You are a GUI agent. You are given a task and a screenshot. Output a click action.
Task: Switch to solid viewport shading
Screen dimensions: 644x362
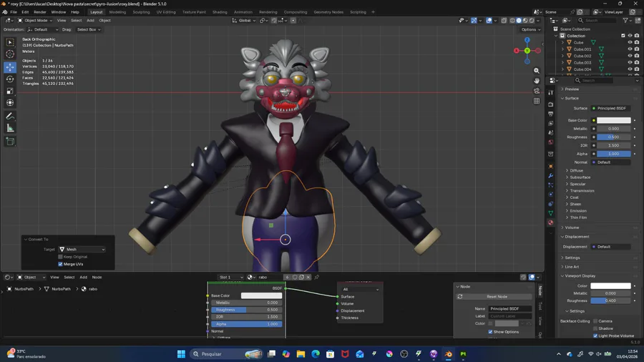519,21
